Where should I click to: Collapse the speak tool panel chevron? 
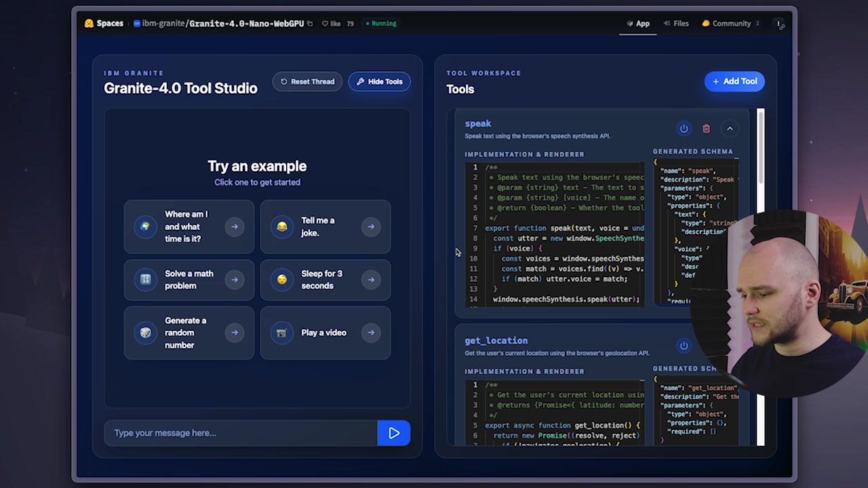click(730, 128)
